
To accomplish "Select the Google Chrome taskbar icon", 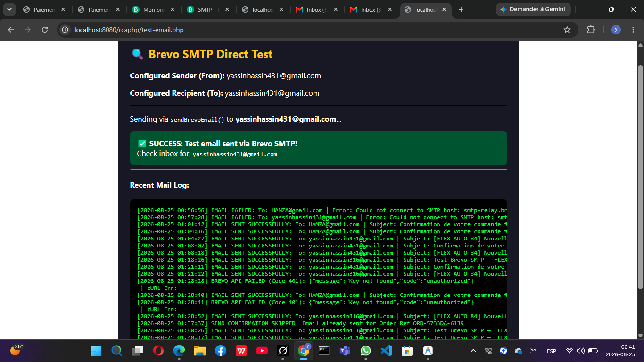I will (304, 351).
